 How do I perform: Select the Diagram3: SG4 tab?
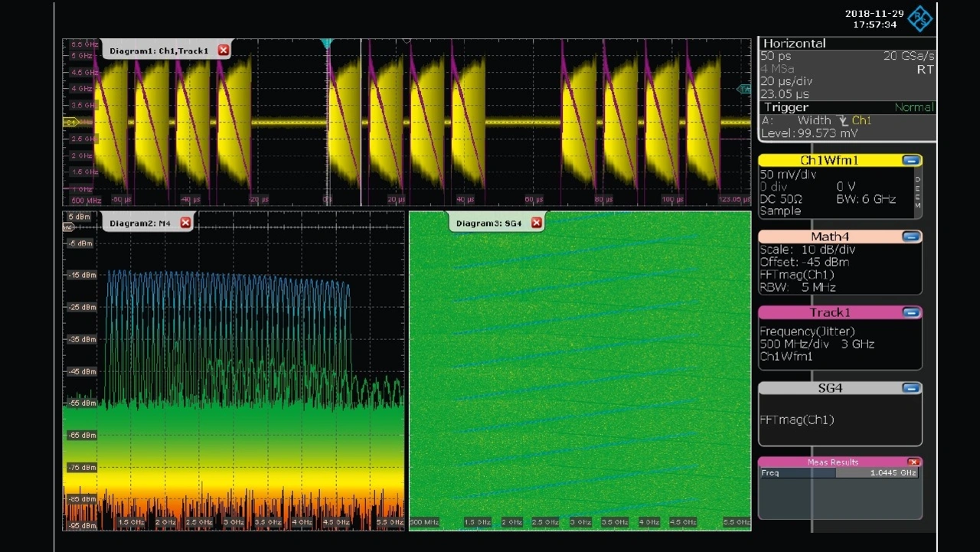click(488, 223)
